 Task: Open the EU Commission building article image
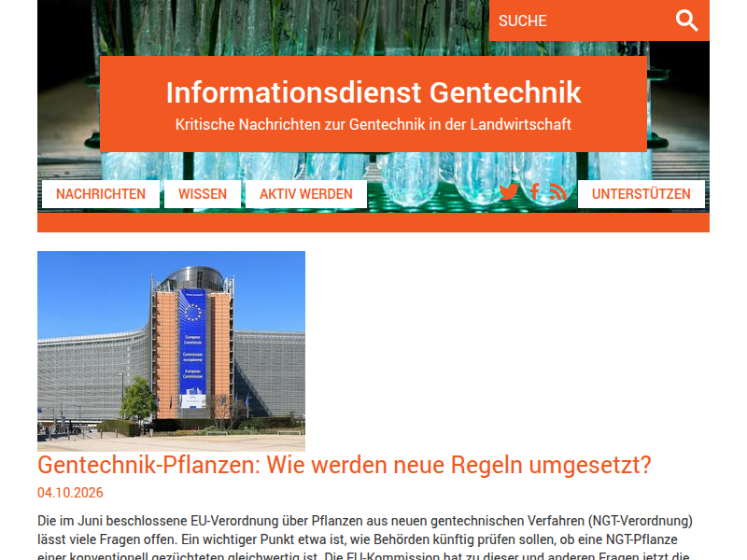[x=172, y=351]
